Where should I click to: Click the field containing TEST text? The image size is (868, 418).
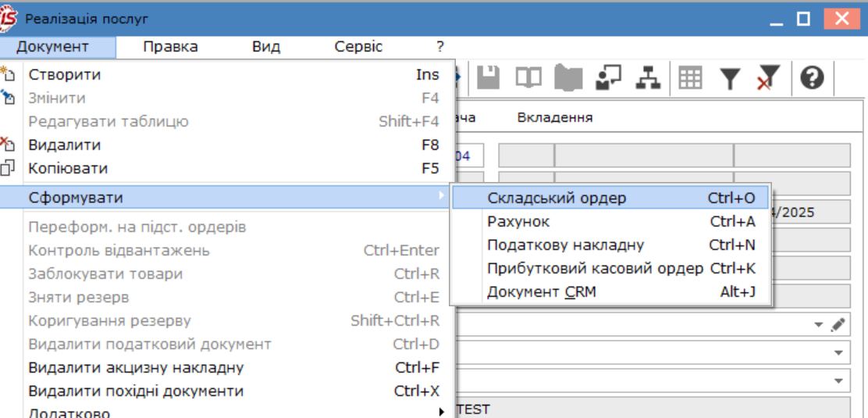(653, 408)
